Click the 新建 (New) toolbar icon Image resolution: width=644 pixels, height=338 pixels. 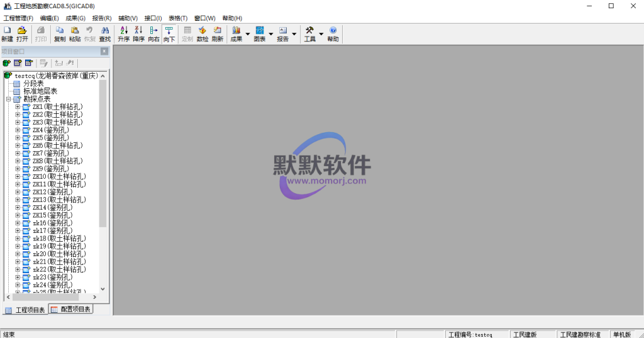pyautogui.click(x=7, y=34)
